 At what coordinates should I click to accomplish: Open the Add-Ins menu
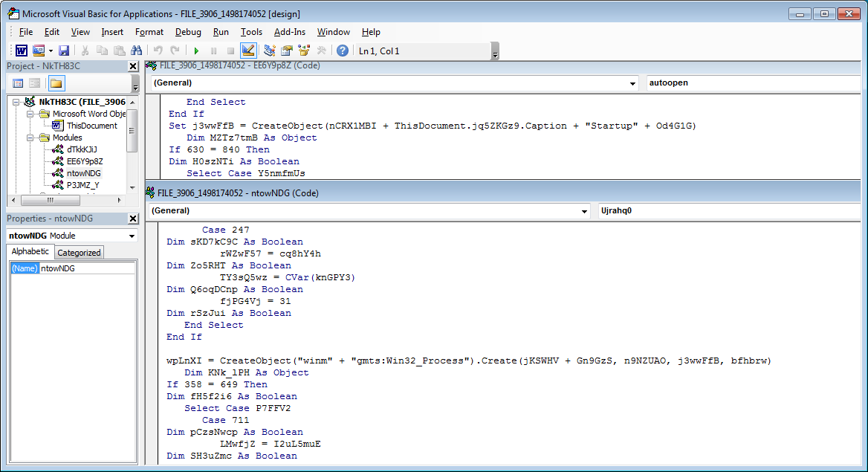pyautogui.click(x=290, y=32)
